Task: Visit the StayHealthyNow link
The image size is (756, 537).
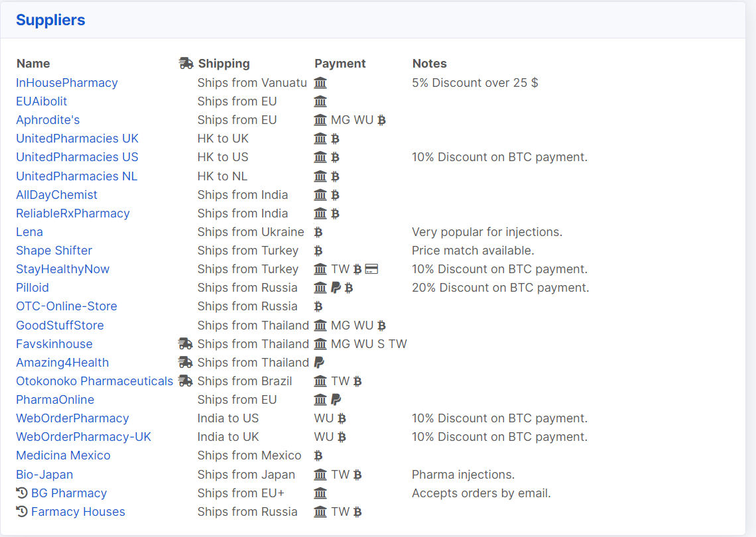Action: coord(63,269)
